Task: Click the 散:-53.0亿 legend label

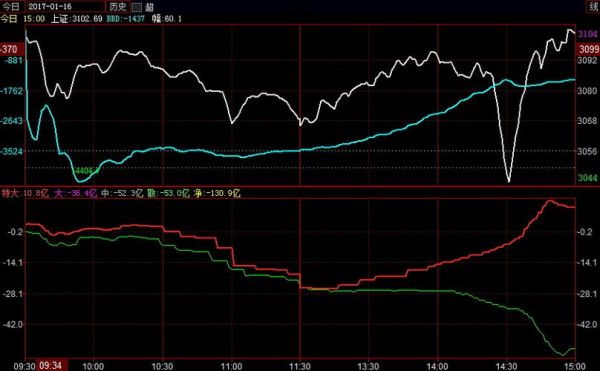Action: (168, 193)
